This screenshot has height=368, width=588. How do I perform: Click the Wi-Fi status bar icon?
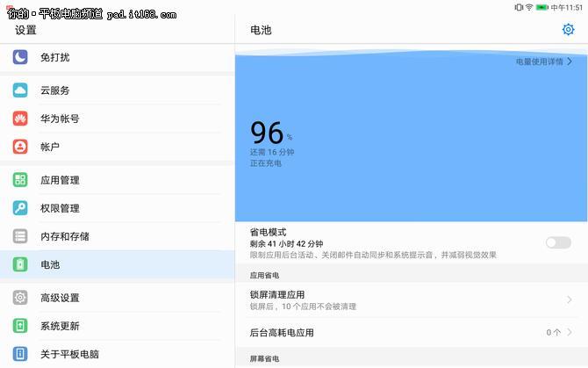tap(529, 7)
